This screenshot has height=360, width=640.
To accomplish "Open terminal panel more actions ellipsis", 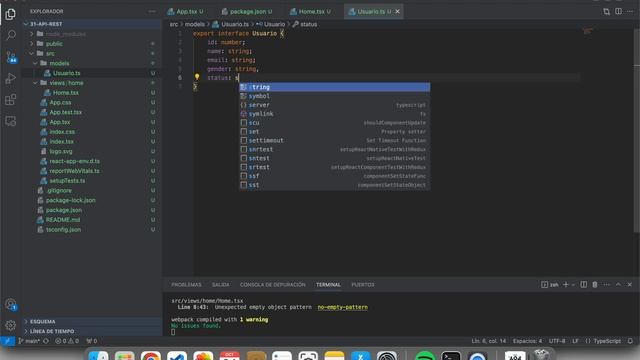I will coord(607,284).
